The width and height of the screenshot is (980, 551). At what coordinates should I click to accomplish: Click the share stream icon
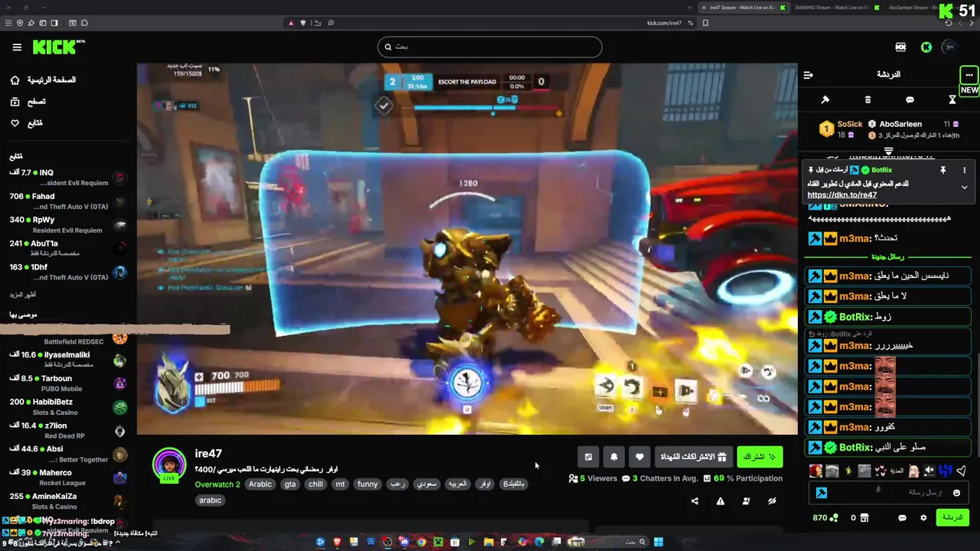click(x=694, y=501)
